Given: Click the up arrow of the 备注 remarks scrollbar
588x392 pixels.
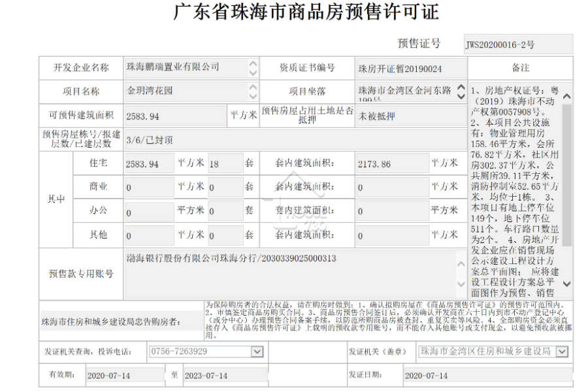Looking at the screenshot, I should tap(567, 97).
